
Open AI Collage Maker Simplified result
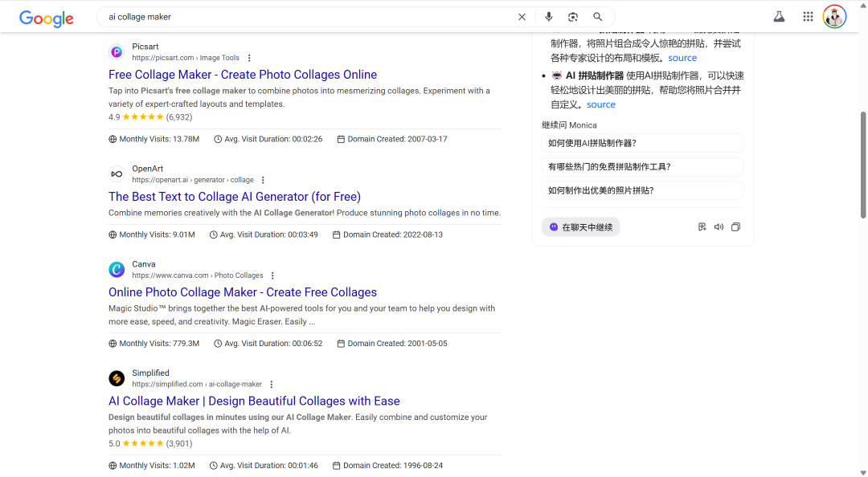pyautogui.click(x=254, y=402)
